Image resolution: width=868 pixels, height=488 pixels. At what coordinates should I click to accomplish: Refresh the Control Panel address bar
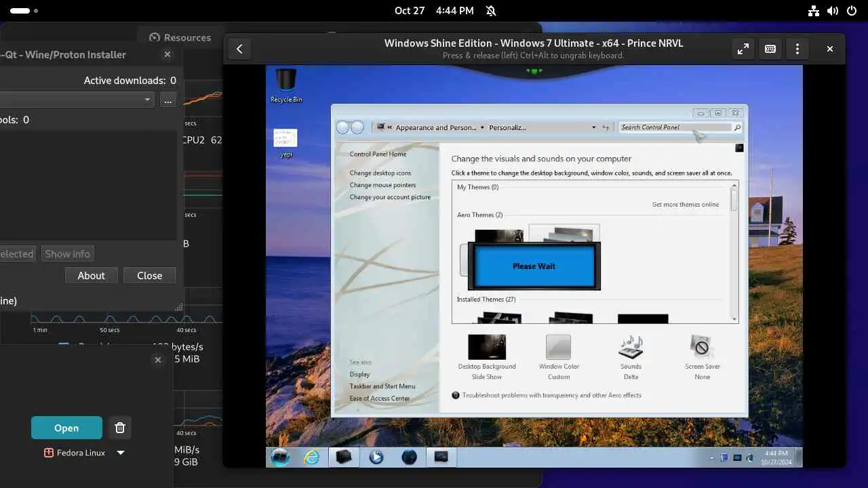606,127
